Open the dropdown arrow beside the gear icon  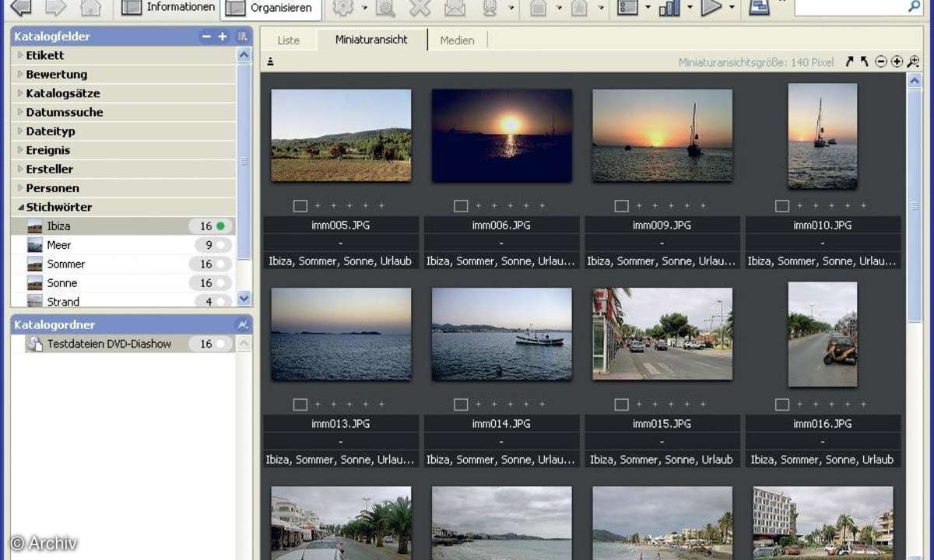(364, 8)
